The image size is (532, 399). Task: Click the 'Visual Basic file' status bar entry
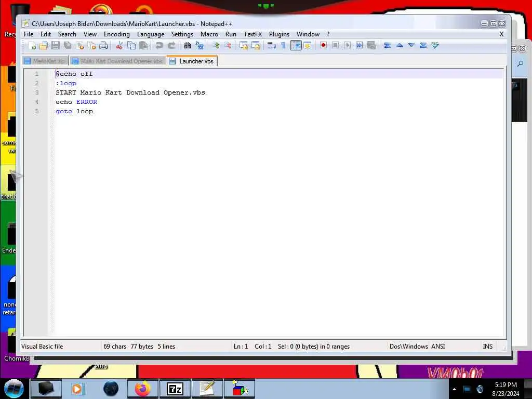[x=42, y=347]
